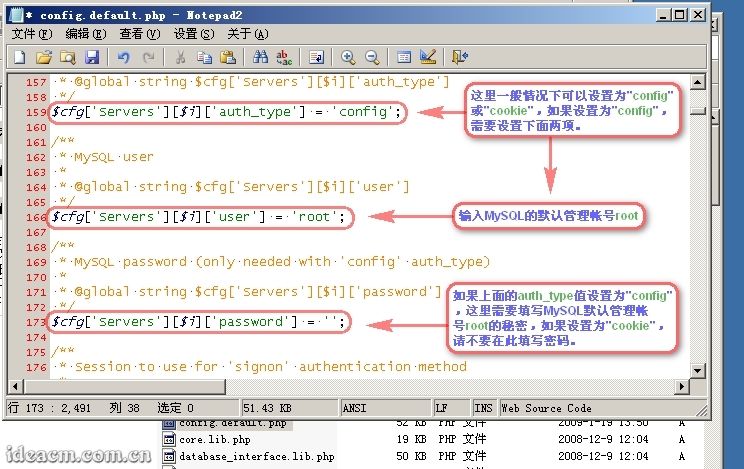Open the 文件(F) menu
Viewport: 744px width, 469px height.
(32, 34)
